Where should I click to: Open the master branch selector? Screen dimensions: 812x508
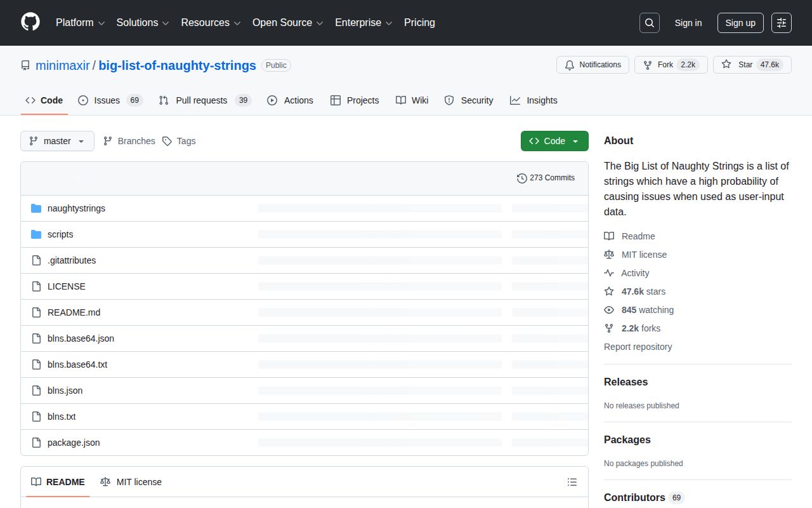pos(57,141)
